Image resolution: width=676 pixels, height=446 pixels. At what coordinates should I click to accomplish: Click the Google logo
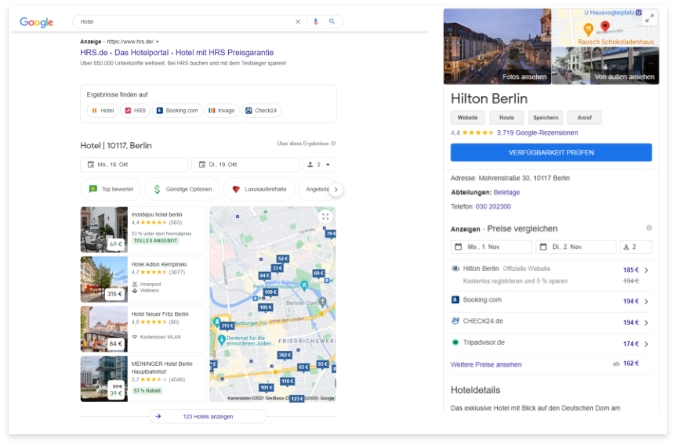36,22
